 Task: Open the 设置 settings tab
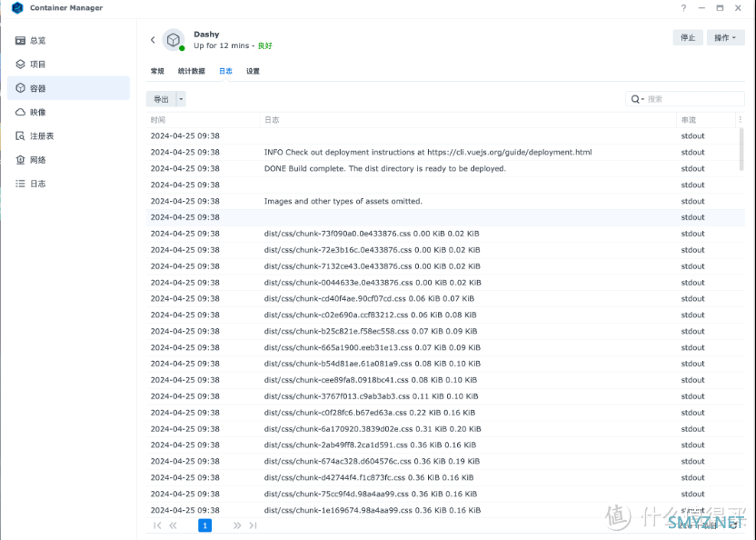click(253, 71)
